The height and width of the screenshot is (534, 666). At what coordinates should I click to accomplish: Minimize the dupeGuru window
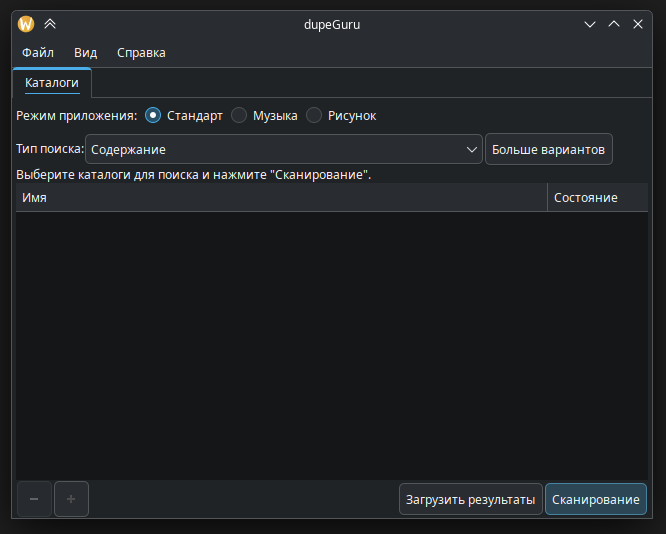[x=590, y=25]
